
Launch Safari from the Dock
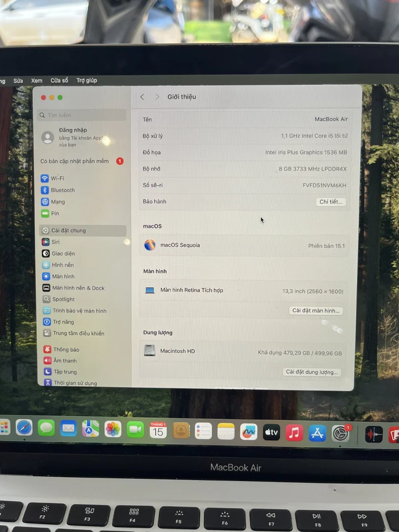coord(24,428)
